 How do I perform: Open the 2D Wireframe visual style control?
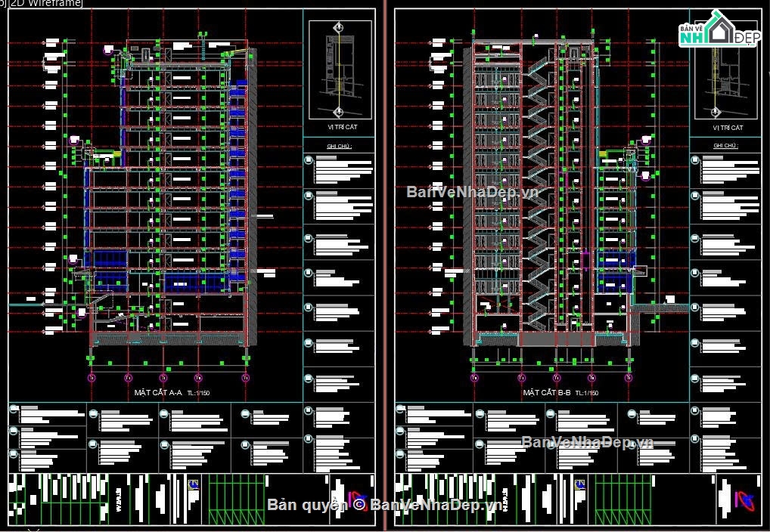[x=45, y=4]
